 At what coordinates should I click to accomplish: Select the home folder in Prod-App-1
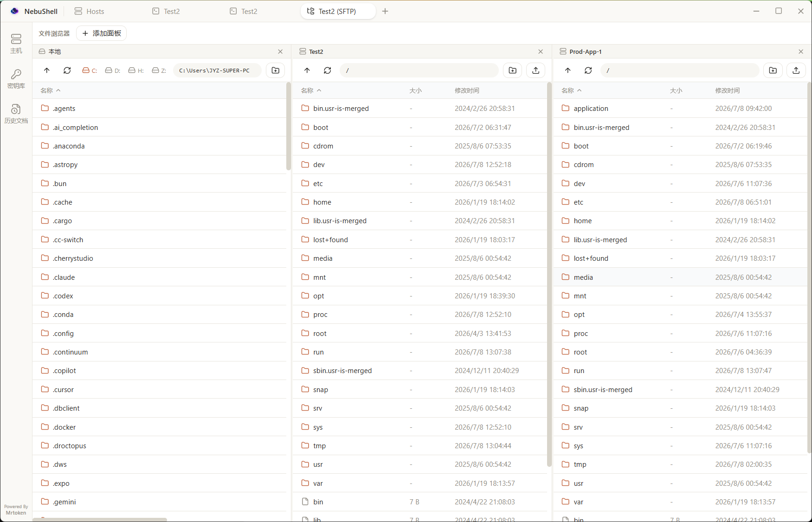680,220
